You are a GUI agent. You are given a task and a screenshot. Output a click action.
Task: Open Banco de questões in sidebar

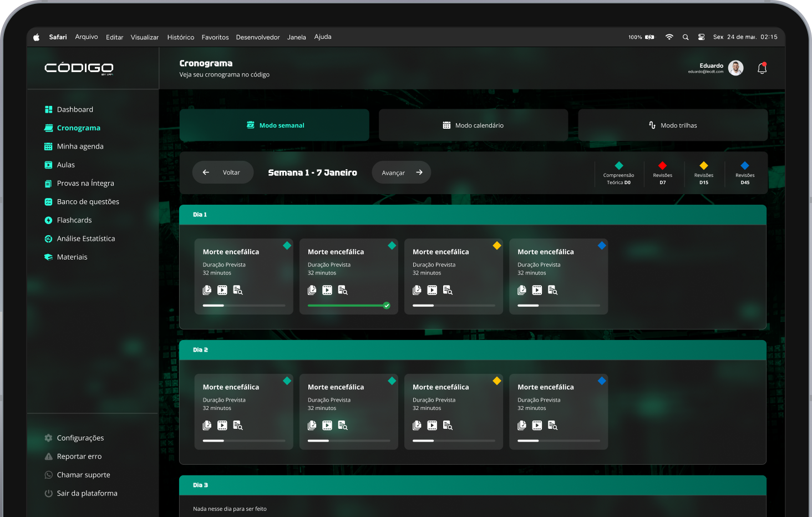pos(88,202)
